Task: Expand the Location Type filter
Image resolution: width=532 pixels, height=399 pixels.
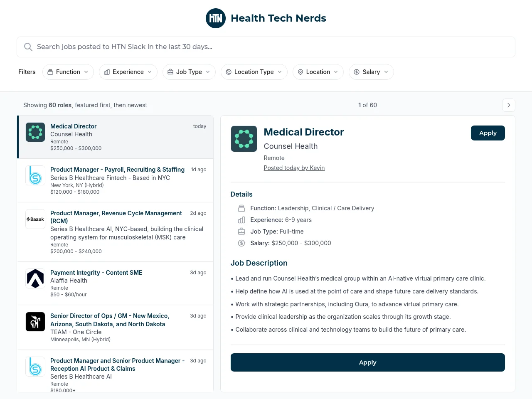Action: pyautogui.click(x=254, y=72)
